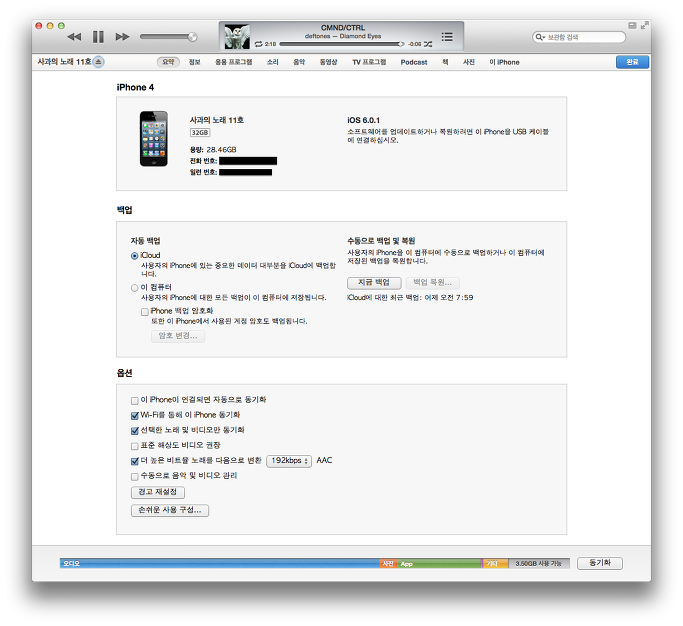The height and width of the screenshot is (626, 683).
Task: Click the yellow 기타 storage segment
Action: point(496,563)
